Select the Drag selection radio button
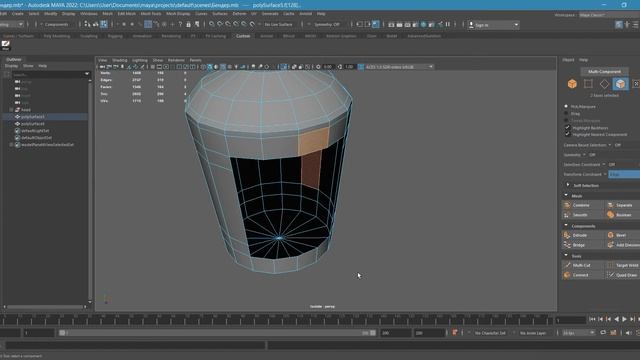 coord(566,113)
